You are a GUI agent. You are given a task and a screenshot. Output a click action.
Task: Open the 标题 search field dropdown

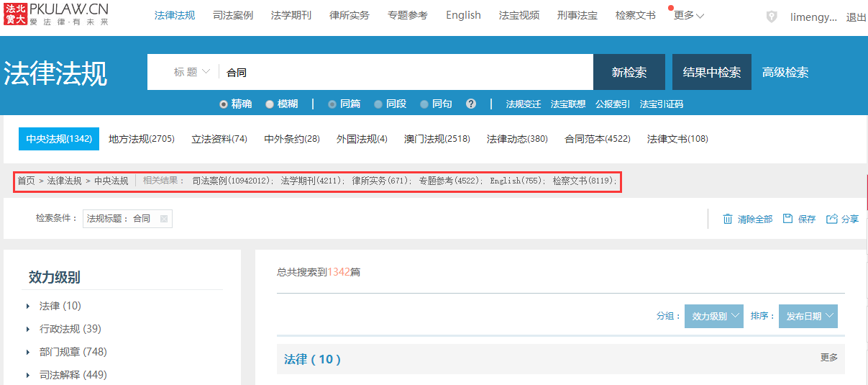pos(192,72)
